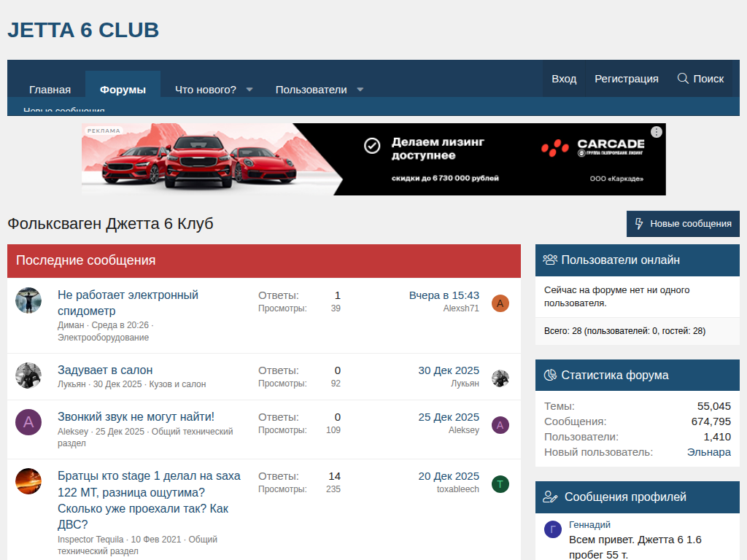Click Геннадий's profile avatar icon
This screenshot has height=560, width=747.
click(553, 529)
